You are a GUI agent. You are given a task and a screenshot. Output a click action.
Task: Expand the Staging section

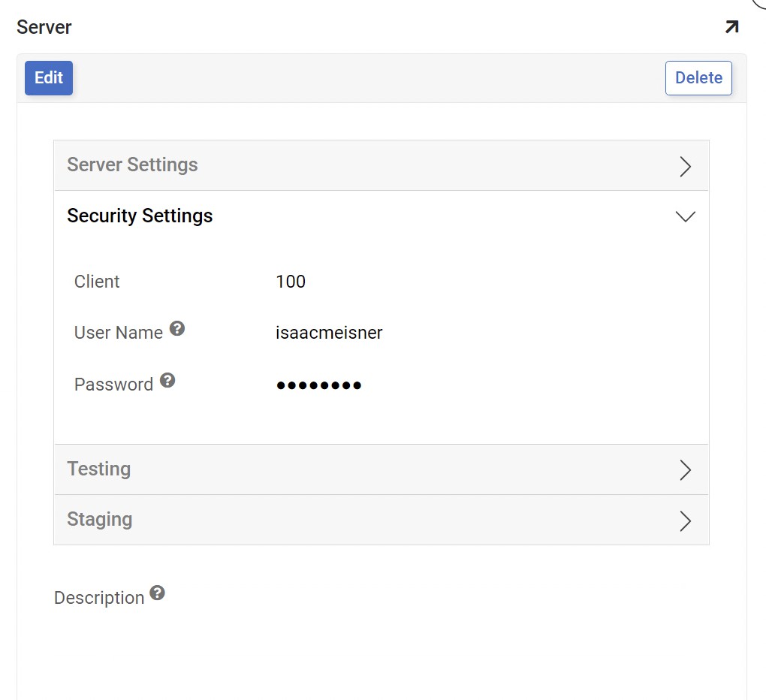[684, 520]
